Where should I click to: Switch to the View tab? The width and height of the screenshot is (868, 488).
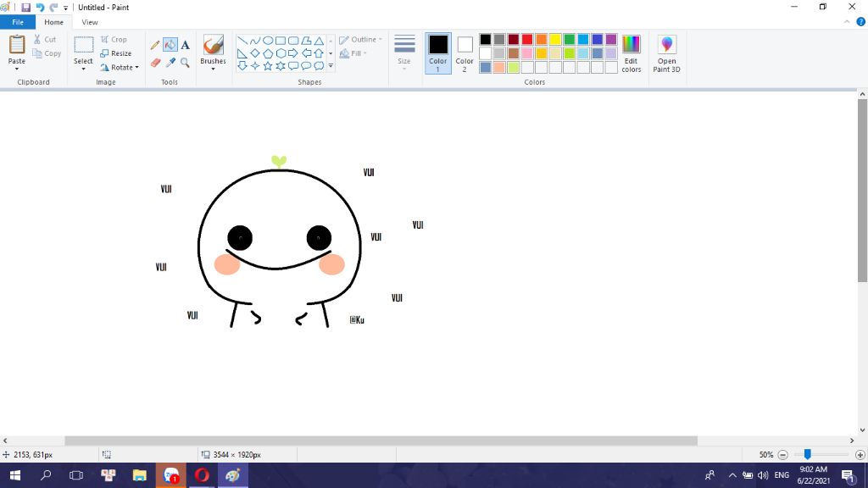tap(90, 22)
